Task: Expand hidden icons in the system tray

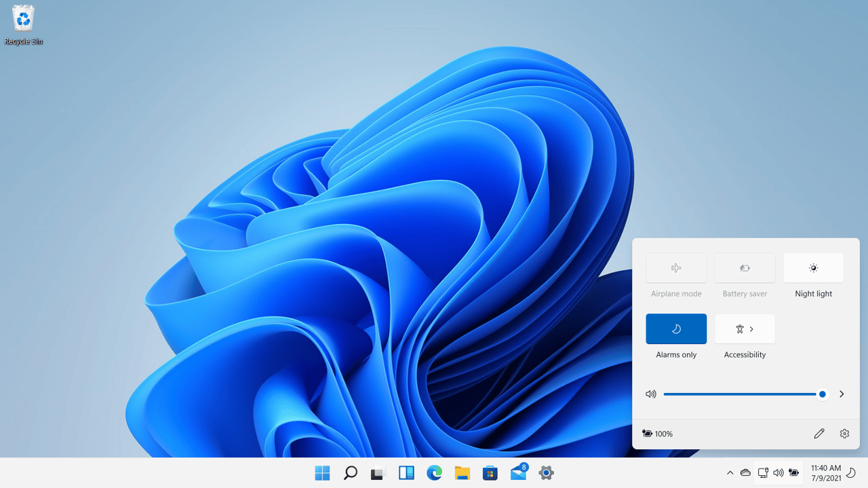Action: [730, 472]
